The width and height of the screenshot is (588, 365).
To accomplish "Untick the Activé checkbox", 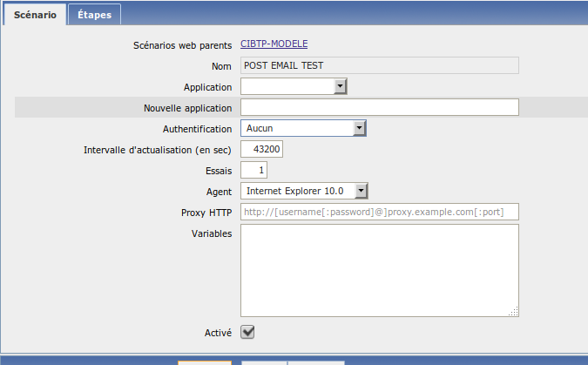I will click(247, 332).
